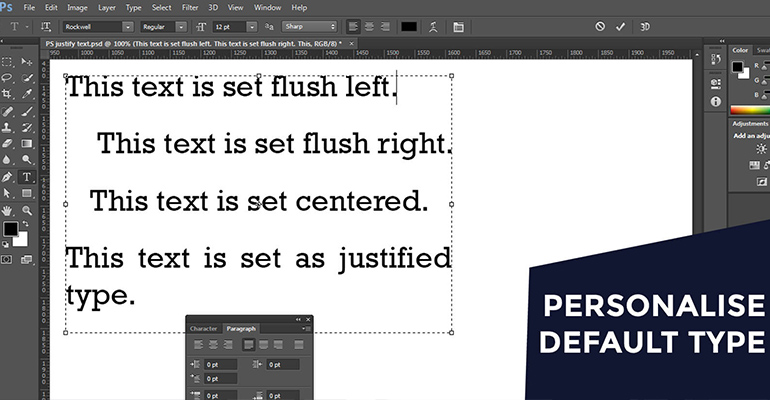Open the Type menu
The image size is (770, 400).
click(x=134, y=7)
